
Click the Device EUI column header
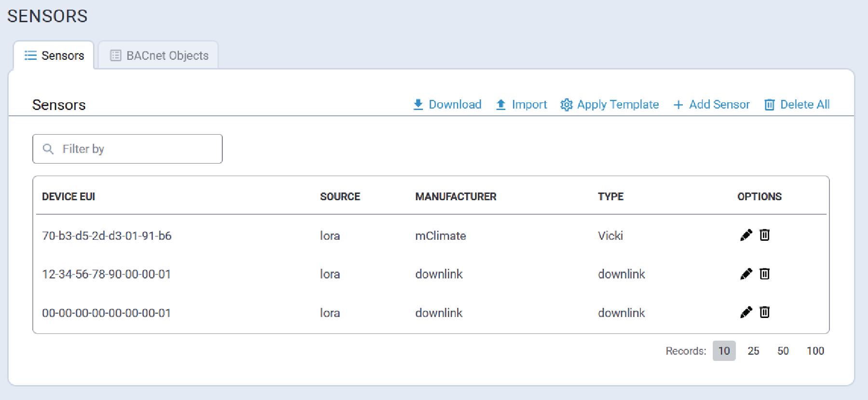(68, 196)
